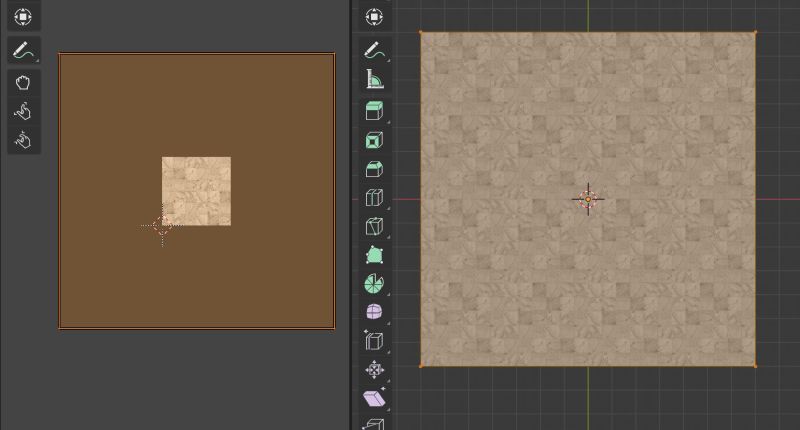Viewport: 800px width, 430px height.
Task: Choose the UV Relax sculpt tool
Action: pyautogui.click(x=23, y=111)
